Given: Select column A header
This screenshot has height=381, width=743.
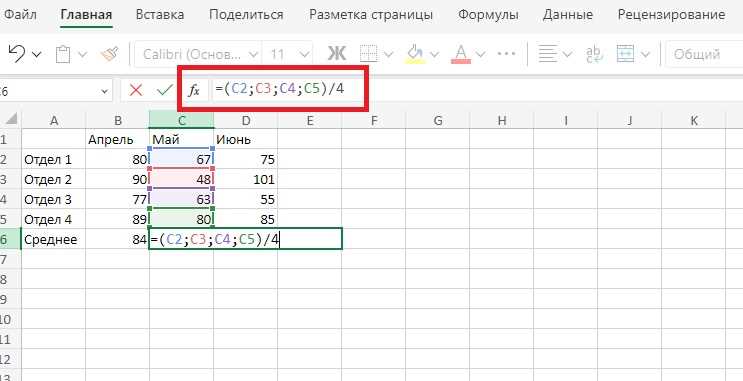Looking at the screenshot, I should point(54,121).
